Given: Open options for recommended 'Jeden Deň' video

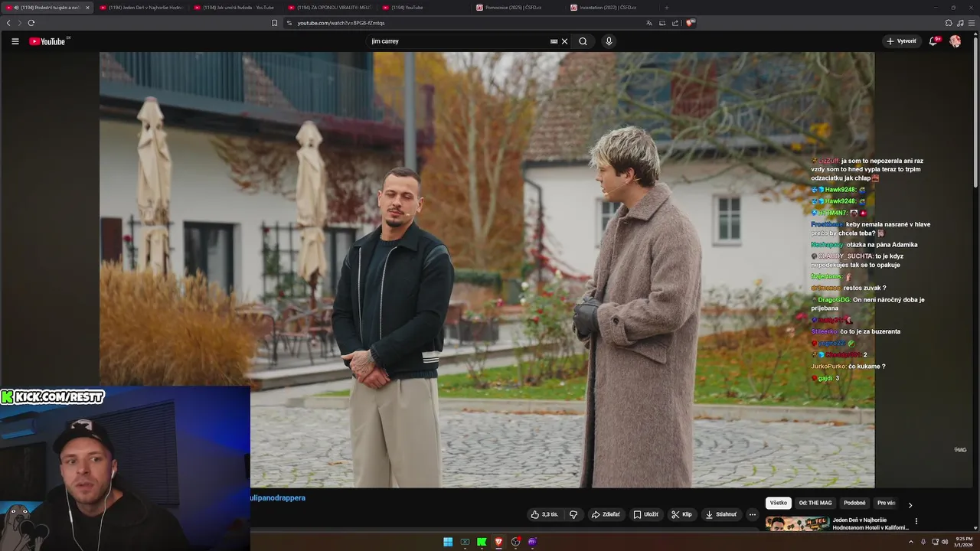Looking at the screenshot, I should pos(916,521).
